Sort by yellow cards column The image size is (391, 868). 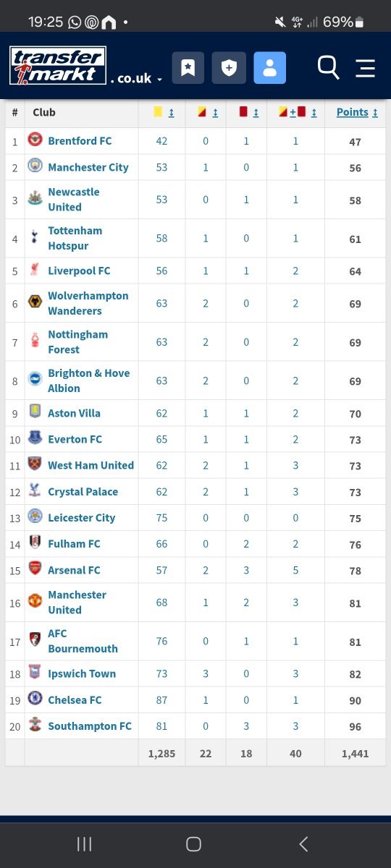(164, 112)
